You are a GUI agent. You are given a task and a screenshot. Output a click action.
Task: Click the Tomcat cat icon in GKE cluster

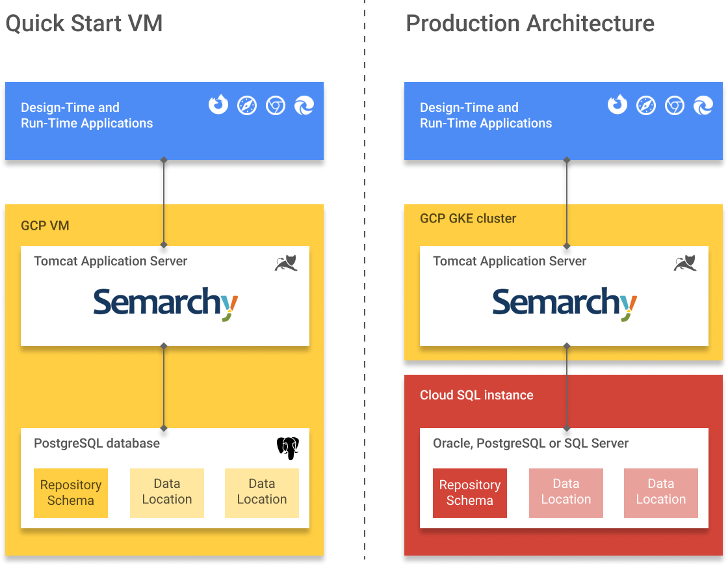[x=684, y=263]
